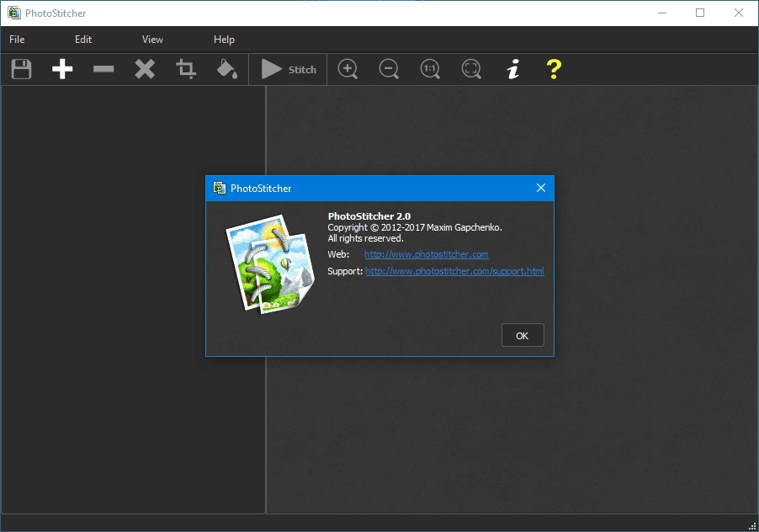Click the dialog title bar app icon
This screenshot has width=759, height=532.
click(x=220, y=188)
